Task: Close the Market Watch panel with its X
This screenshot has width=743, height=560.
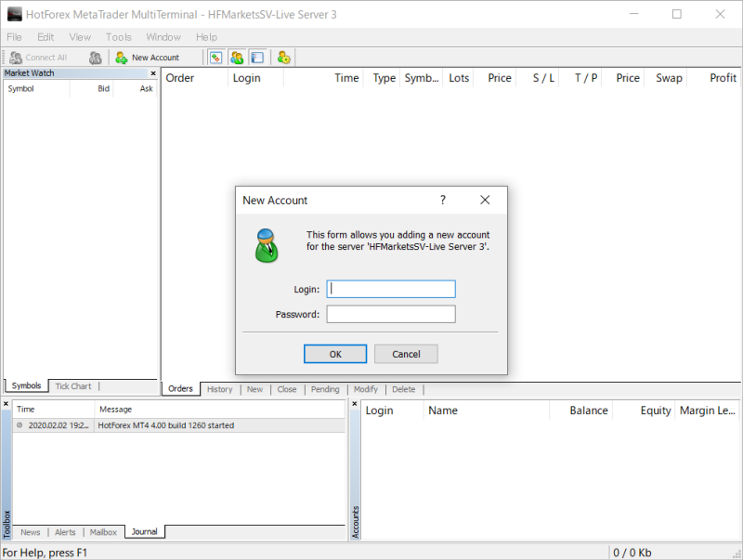Action: tap(153, 73)
